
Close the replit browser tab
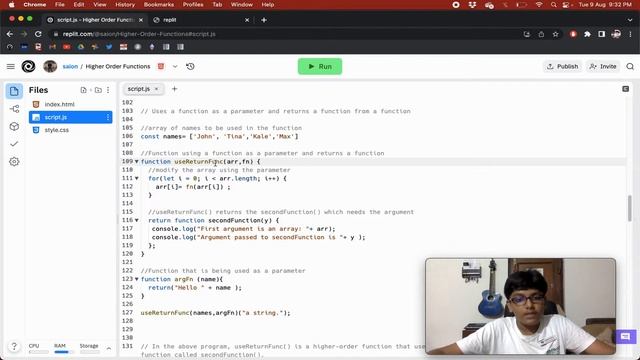tap(247, 20)
